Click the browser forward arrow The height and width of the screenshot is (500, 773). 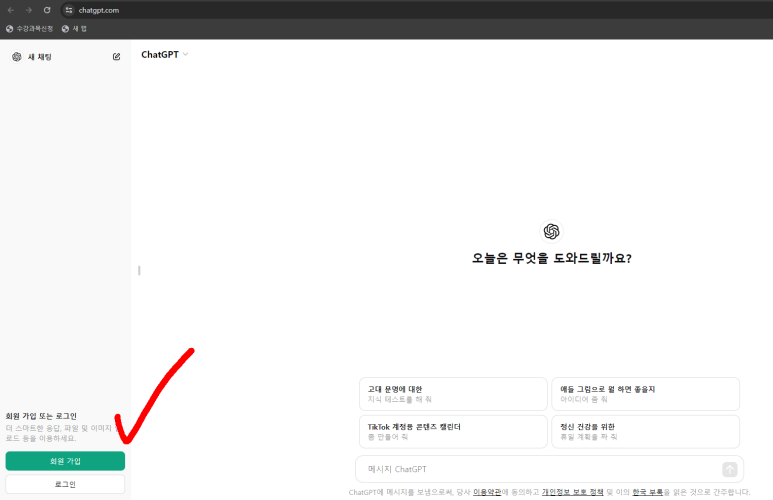click(29, 10)
